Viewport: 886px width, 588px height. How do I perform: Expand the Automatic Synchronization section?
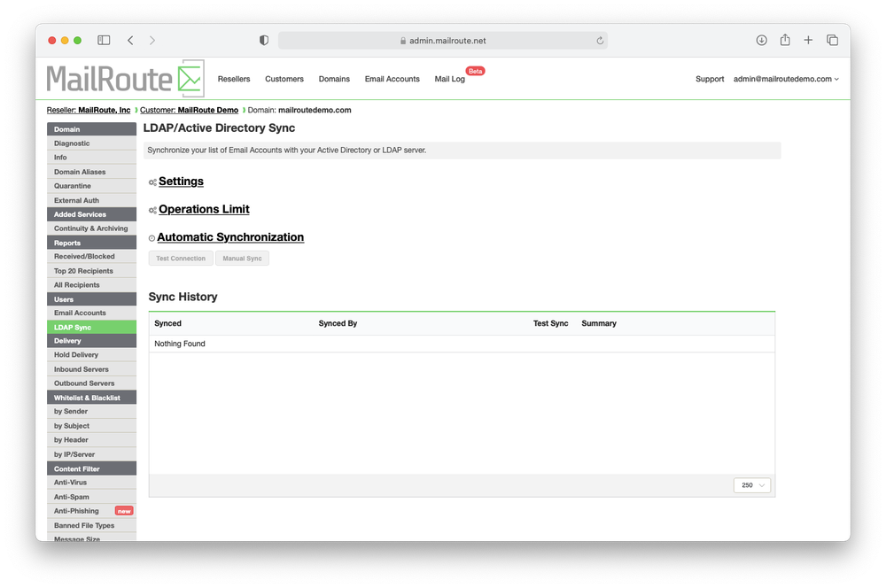[x=230, y=237]
